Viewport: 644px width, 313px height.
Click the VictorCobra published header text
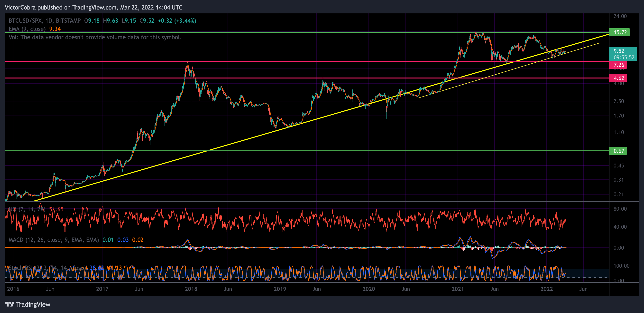pyautogui.click(x=93, y=8)
